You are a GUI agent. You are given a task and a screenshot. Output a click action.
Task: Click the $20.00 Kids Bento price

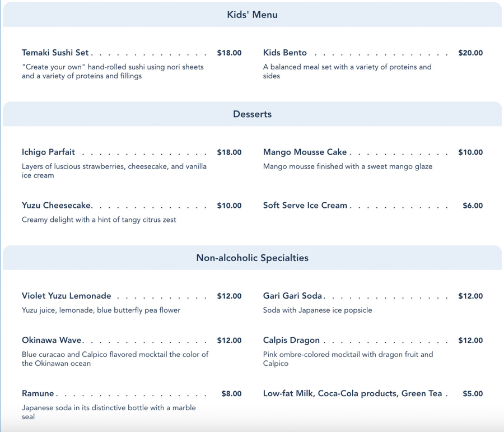[x=470, y=53]
